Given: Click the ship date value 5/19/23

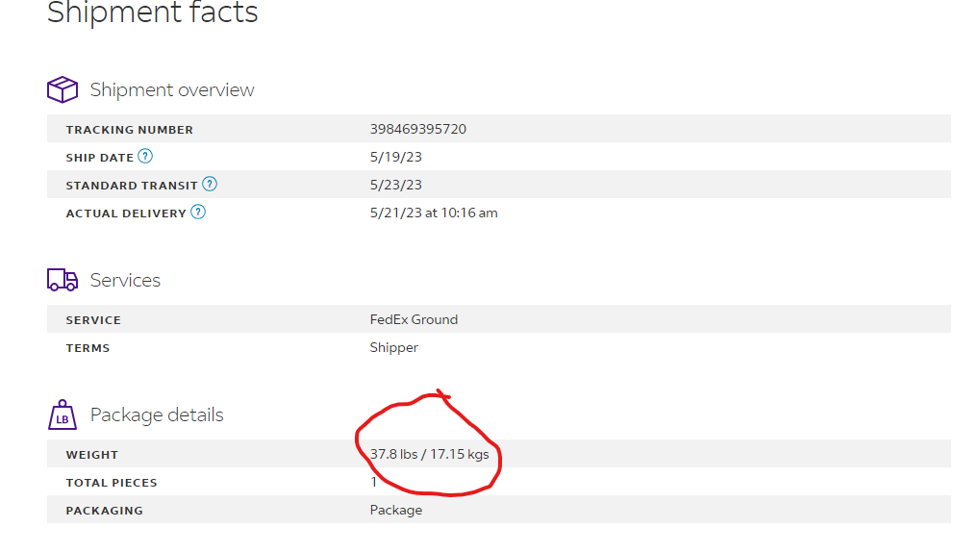Looking at the screenshot, I should pyautogui.click(x=395, y=157).
